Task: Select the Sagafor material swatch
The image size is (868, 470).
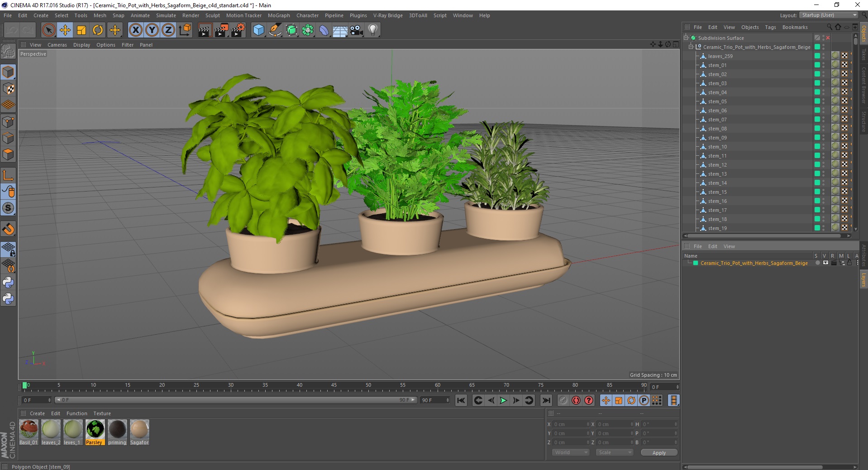Action: coord(139,432)
